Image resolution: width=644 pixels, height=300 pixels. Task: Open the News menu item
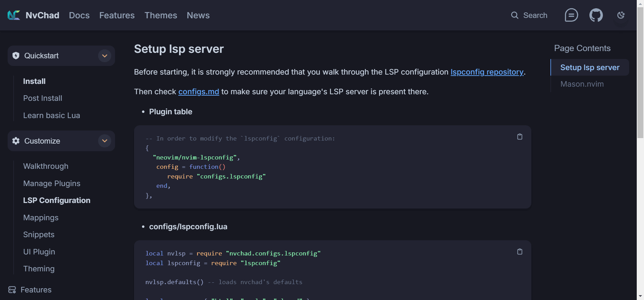click(x=198, y=15)
